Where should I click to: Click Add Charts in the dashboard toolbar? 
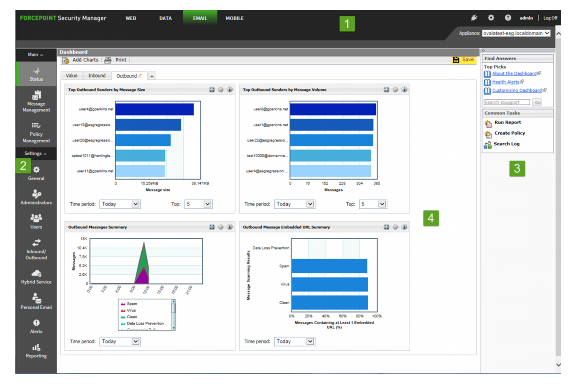(x=81, y=60)
